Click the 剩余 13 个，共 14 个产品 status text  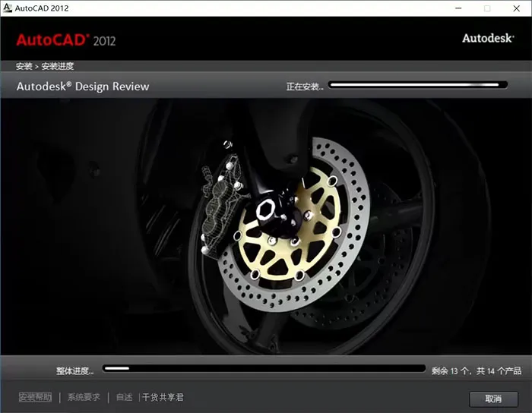477,371
